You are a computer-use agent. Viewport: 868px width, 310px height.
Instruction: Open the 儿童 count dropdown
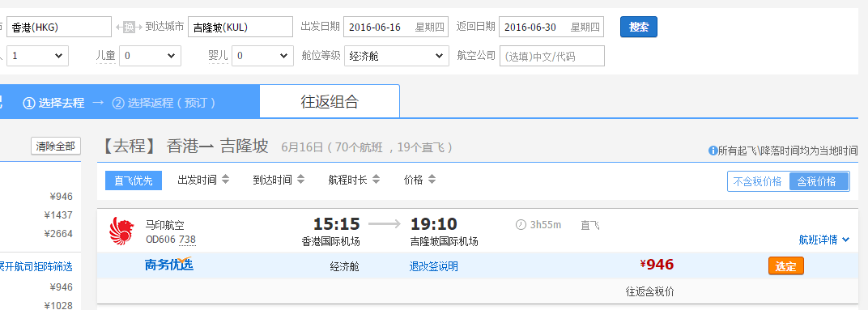150,56
